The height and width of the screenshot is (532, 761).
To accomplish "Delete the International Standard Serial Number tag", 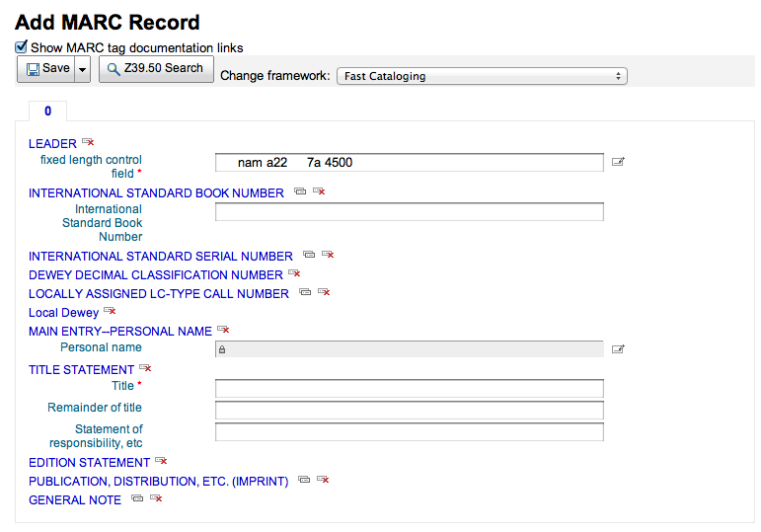I will pyautogui.click(x=328, y=256).
